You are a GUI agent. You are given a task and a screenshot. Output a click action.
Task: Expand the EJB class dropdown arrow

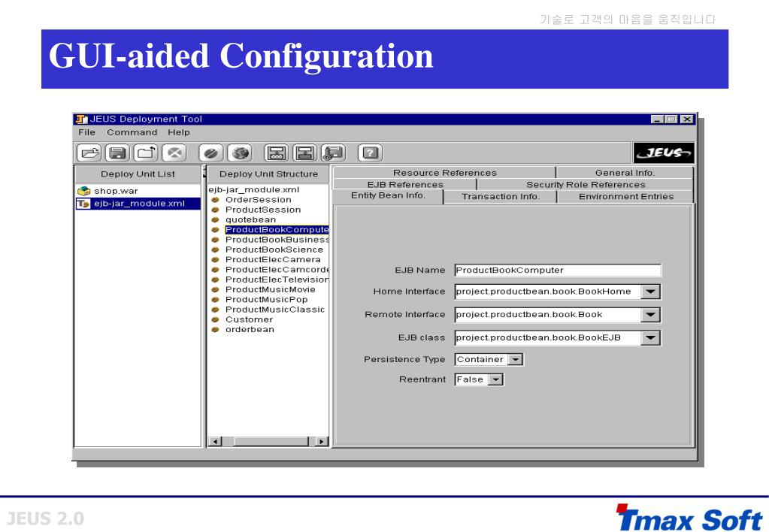click(x=650, y=338)
